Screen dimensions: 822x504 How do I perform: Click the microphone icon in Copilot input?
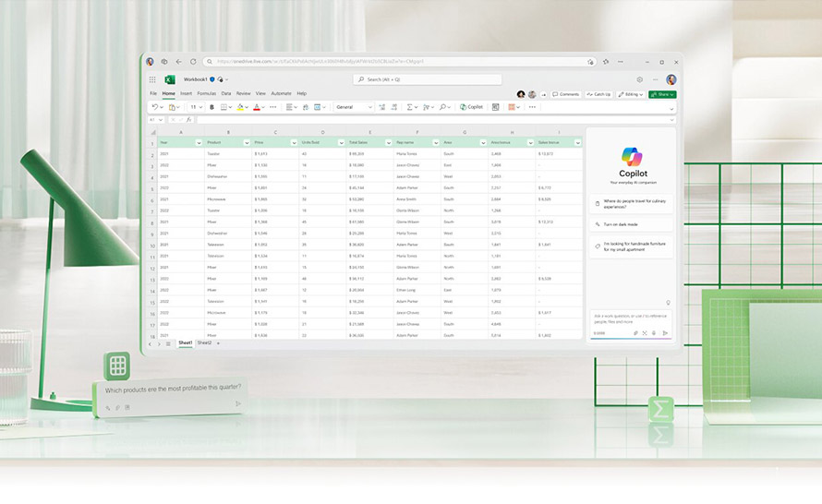tap(654, 333)
